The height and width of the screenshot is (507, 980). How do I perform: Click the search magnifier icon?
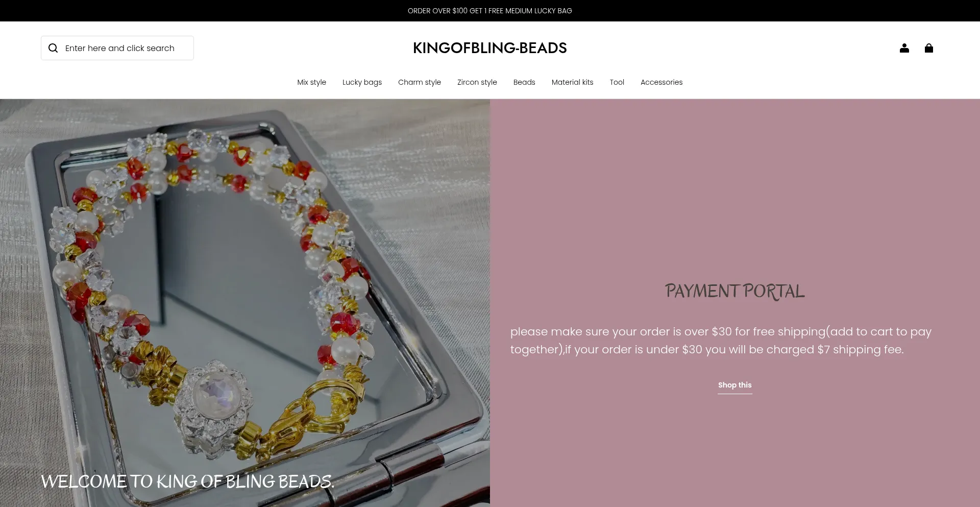tap(53, 48)
